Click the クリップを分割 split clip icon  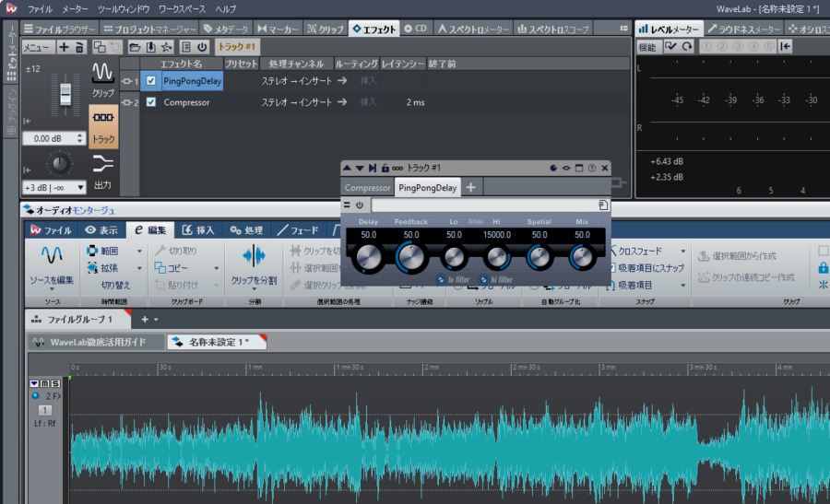254,256
